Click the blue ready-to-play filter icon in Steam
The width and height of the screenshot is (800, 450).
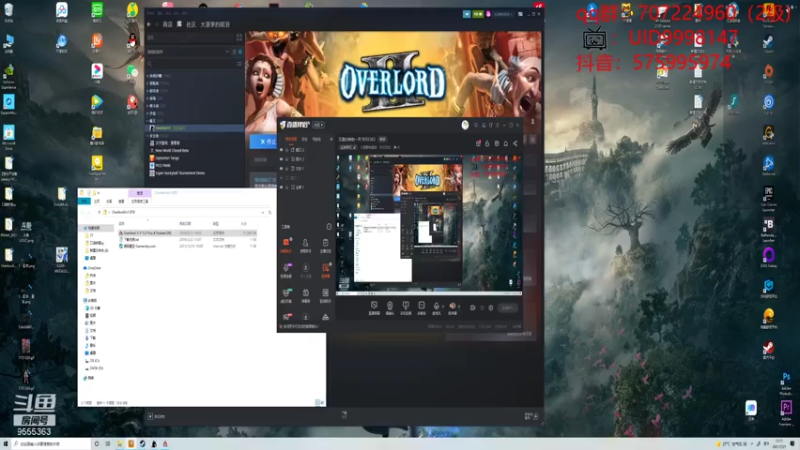pyautogui.click(x=240, y=52)
